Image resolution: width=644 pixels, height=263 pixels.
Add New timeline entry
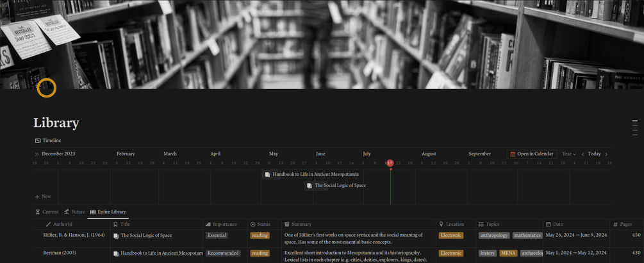tap(43, 196)
